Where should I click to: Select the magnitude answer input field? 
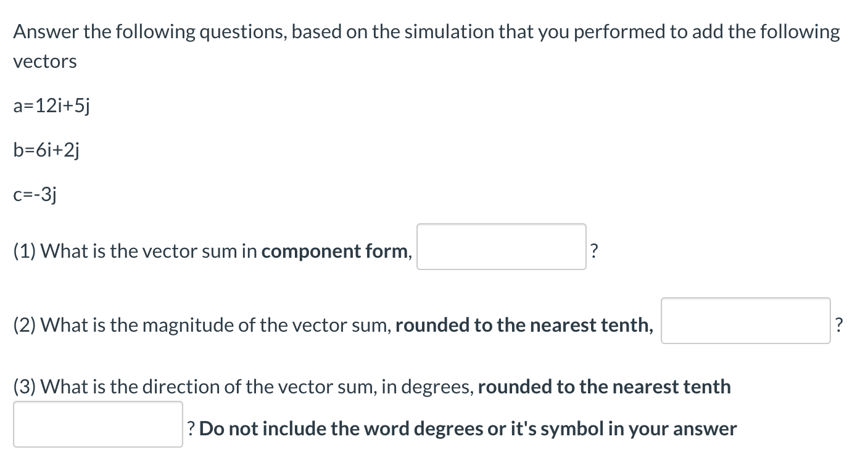pos(745,321)
